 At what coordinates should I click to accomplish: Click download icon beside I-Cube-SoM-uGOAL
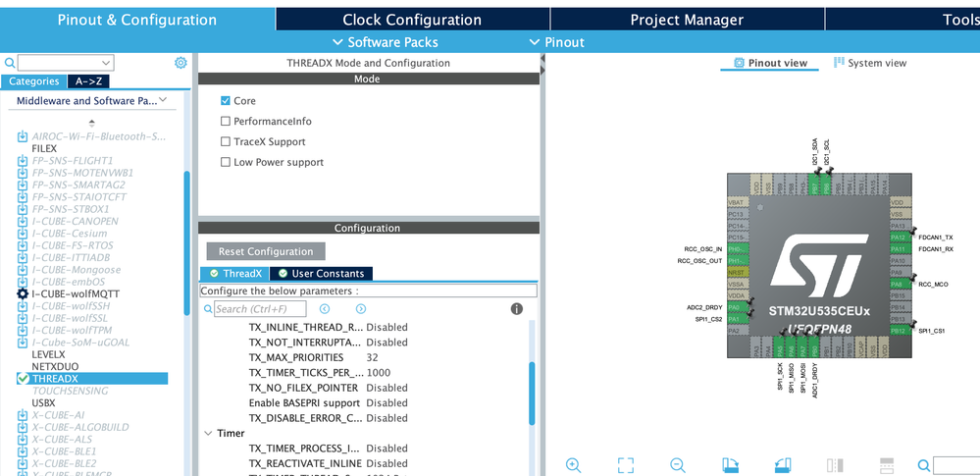(x=23, y=343)
